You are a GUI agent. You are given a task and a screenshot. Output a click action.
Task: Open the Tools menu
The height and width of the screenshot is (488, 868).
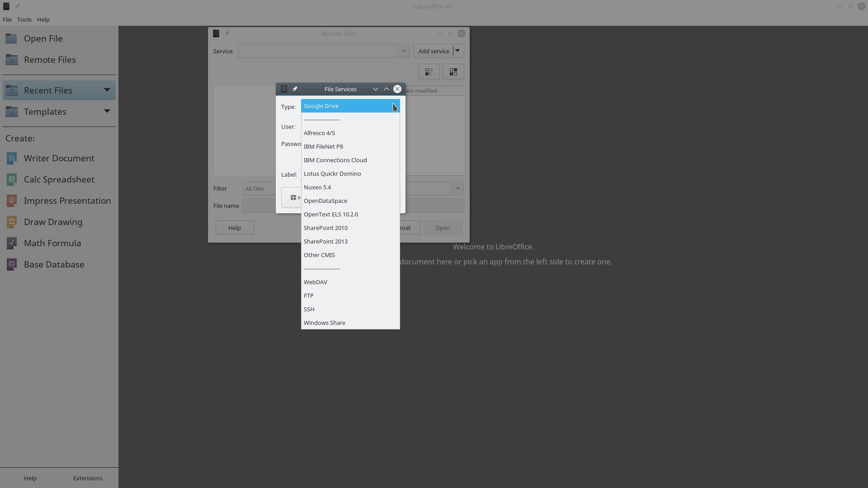[x=24, y=19]
